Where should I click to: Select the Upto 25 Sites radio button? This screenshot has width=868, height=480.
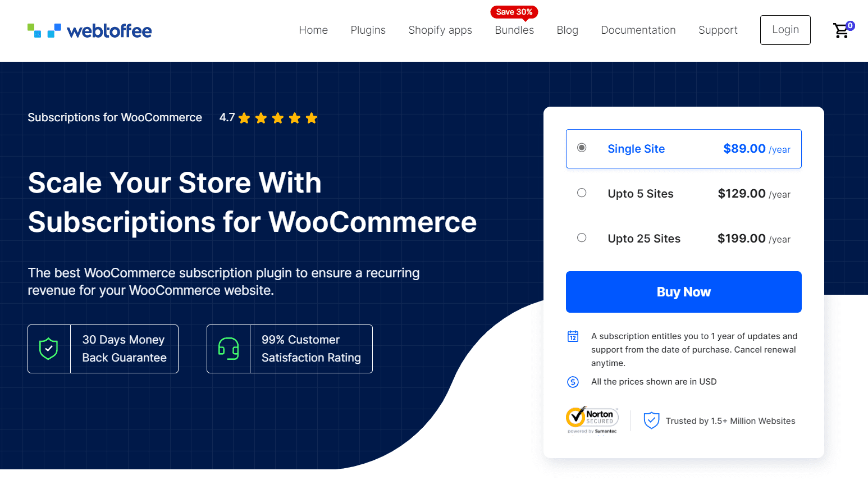coord(582,237)
